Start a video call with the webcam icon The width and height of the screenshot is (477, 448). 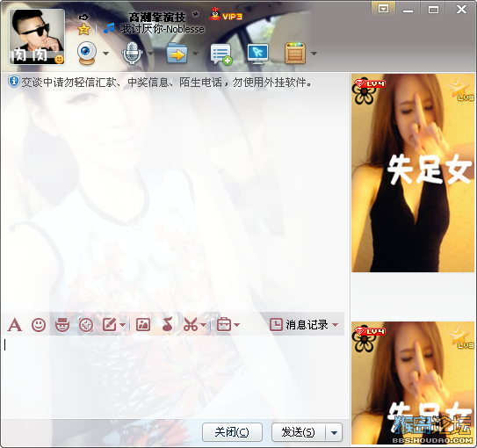(87, 54)
